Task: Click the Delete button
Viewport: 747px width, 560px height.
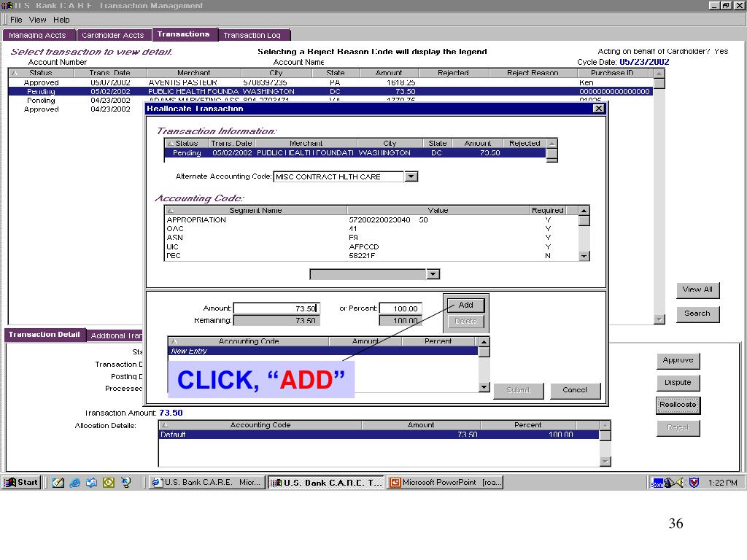Action: [465, 321]
